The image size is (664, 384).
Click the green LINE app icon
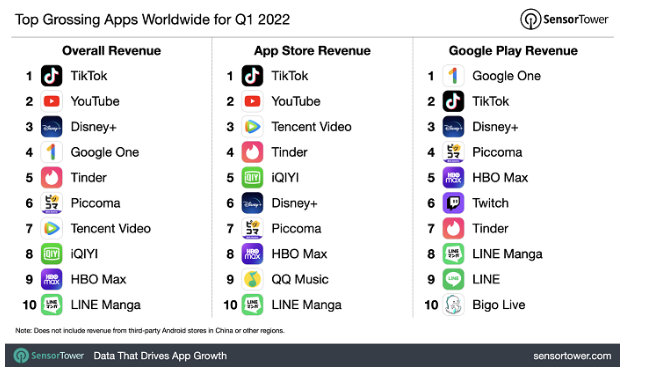point(453,279)
